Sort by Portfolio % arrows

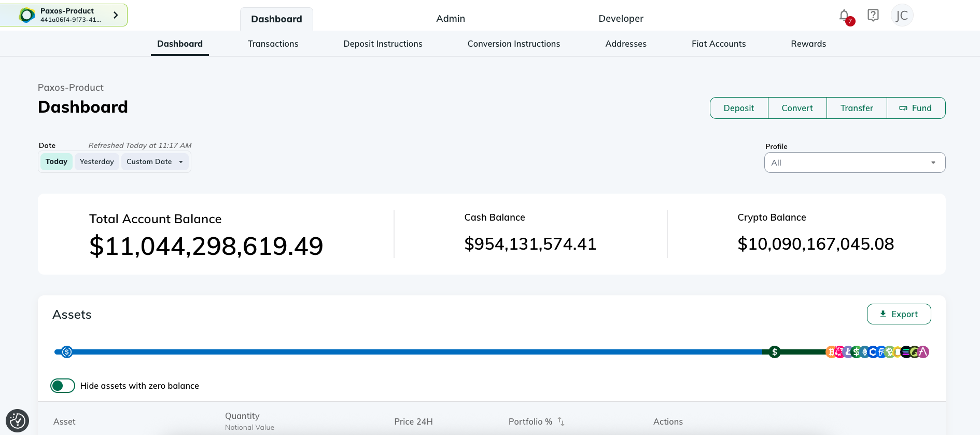[561, 422]
